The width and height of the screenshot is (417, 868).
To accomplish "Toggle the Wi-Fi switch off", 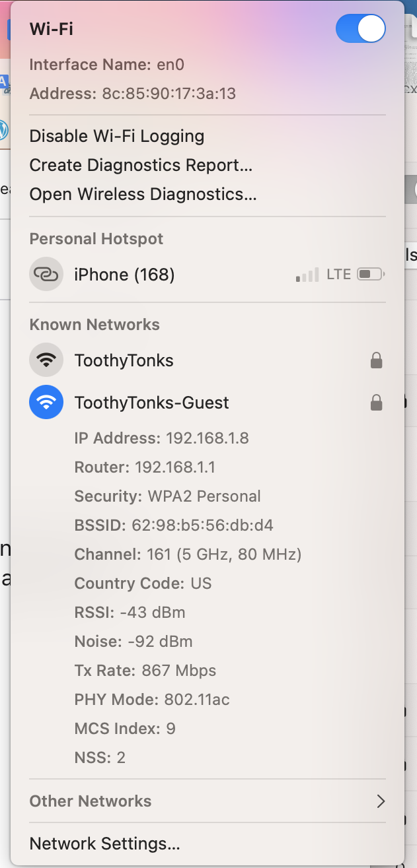I will click(360, 29).
